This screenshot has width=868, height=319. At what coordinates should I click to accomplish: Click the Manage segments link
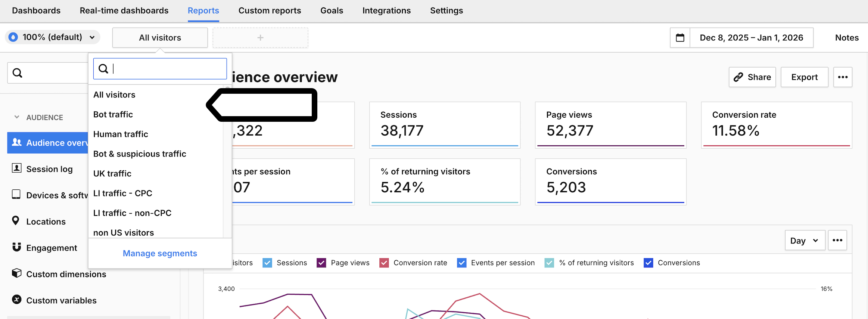tap(160, 253)
